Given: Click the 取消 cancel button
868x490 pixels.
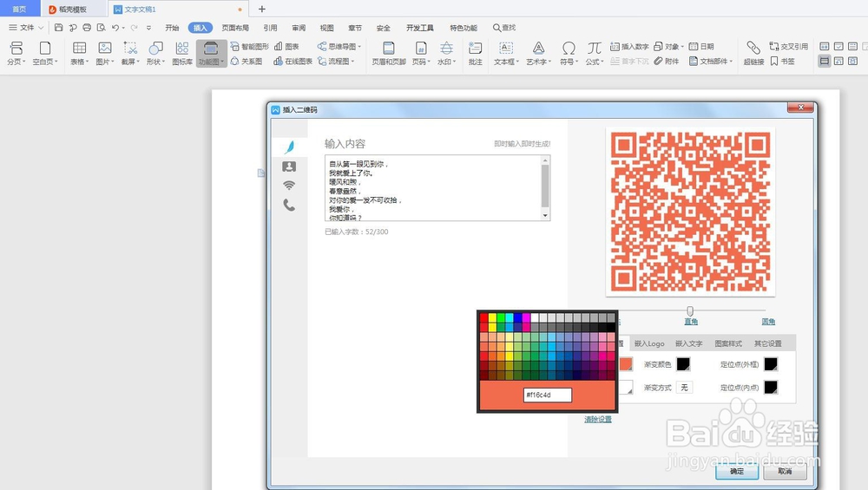Looking at the screenshot, I should pos(785,471).
